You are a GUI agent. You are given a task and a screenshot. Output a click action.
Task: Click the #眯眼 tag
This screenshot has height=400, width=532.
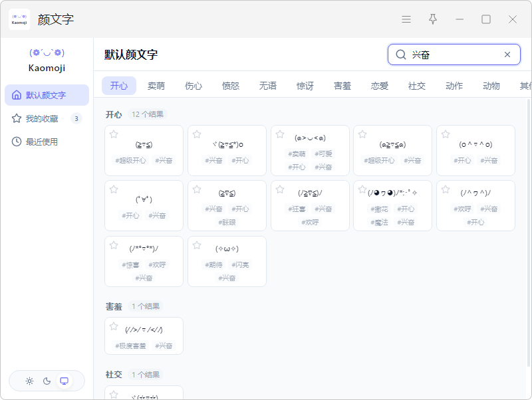pyautogui.click(x=227, y=223)
